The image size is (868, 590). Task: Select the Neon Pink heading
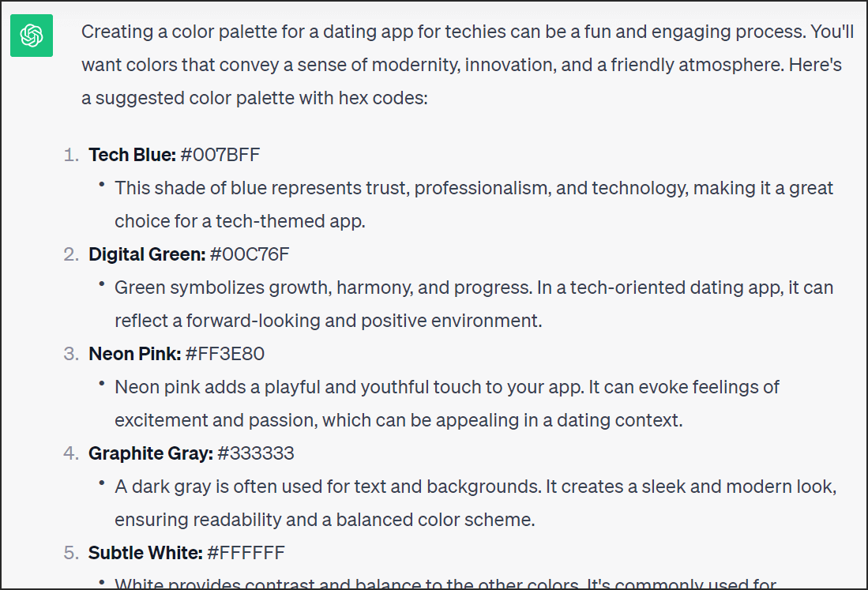[x=135, y=354]
